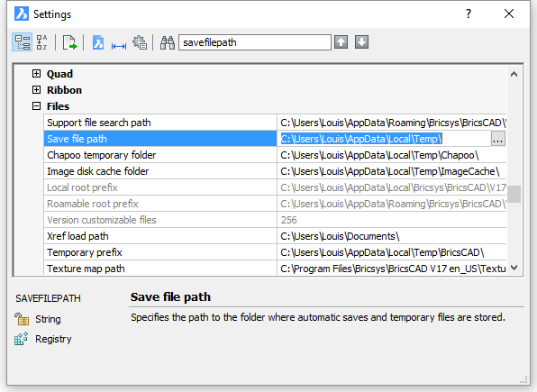This screenshot has height=392, width=537.
Task: Select the Local root prefix row
Action: [x=275, y=187]
